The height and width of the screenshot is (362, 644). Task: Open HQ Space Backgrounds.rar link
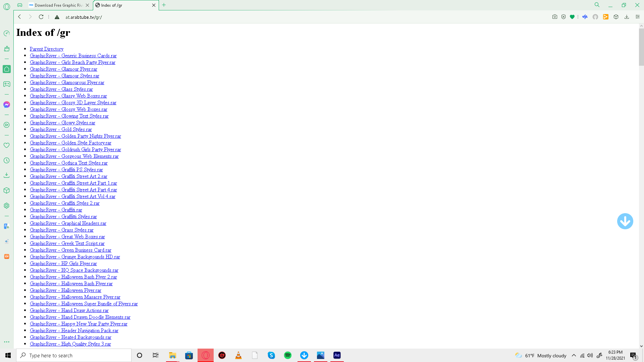click(74, 270)
